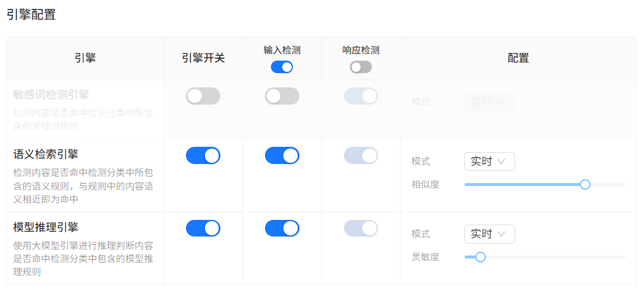
Task: Disable 模型推理引擎 input detection switch
Action: 282,228
